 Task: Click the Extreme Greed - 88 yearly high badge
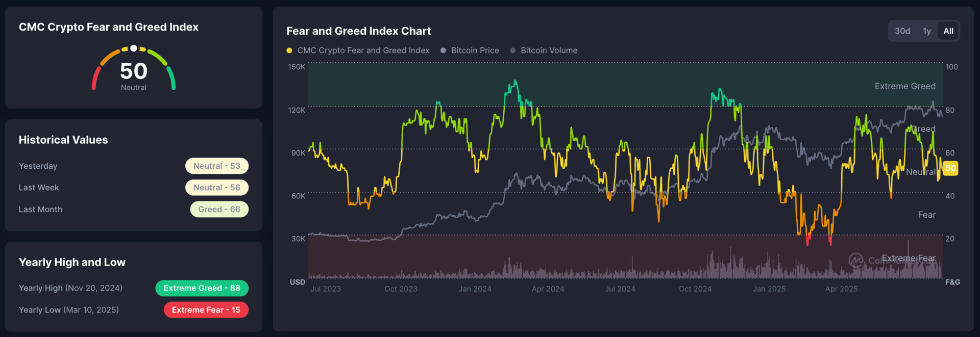click(x=202, y=288)
